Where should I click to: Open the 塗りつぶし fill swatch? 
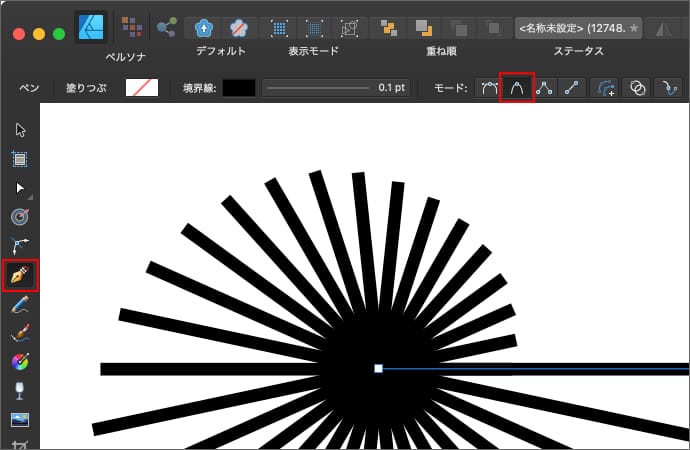point(141,88)
